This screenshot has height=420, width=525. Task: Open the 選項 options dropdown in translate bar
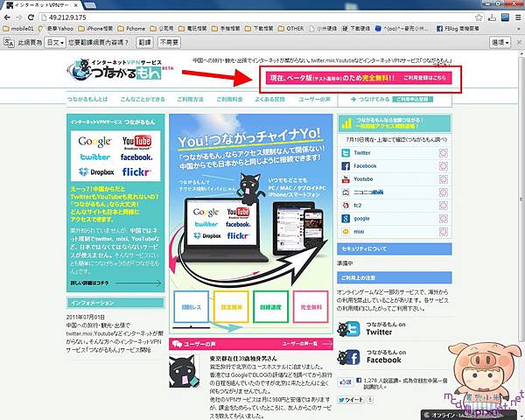500,43
